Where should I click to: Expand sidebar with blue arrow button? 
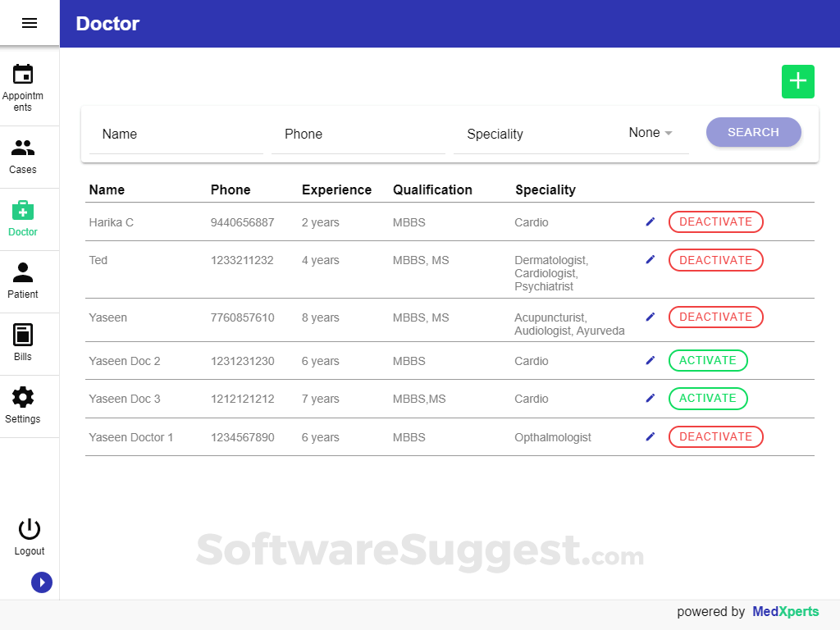coord(42,582)
